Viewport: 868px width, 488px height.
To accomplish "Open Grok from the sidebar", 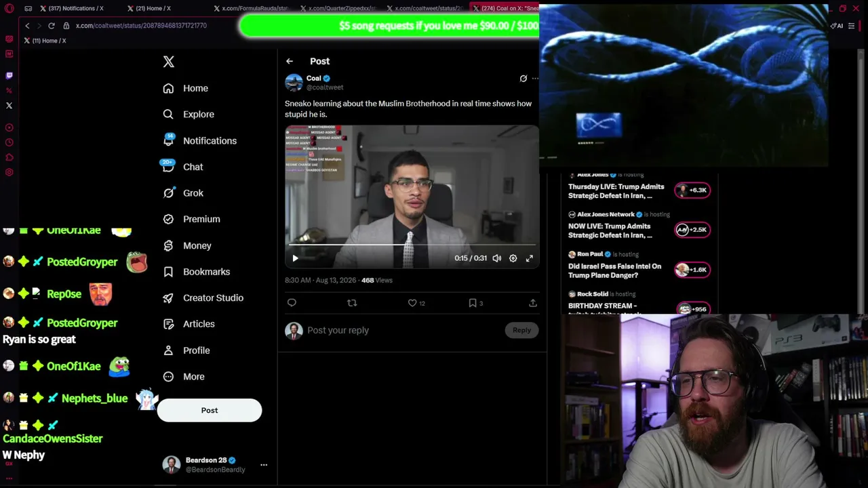I will click(x=183, y=193).
